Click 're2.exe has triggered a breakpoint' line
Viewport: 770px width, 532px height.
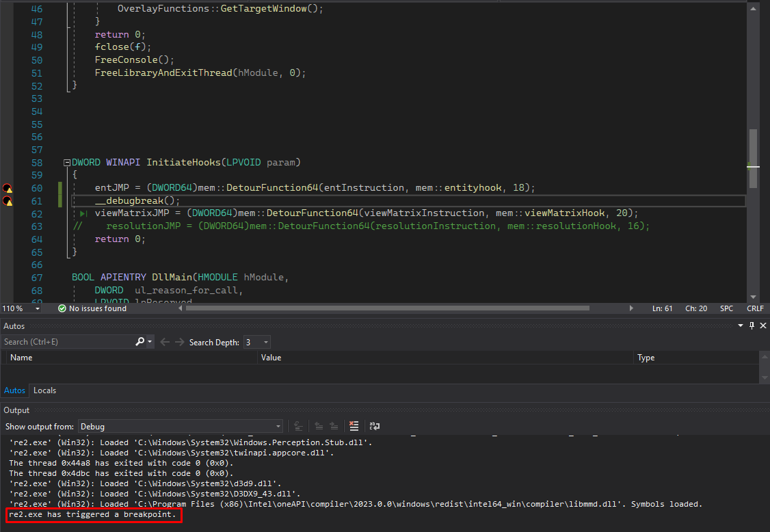(x=92, y=514)
